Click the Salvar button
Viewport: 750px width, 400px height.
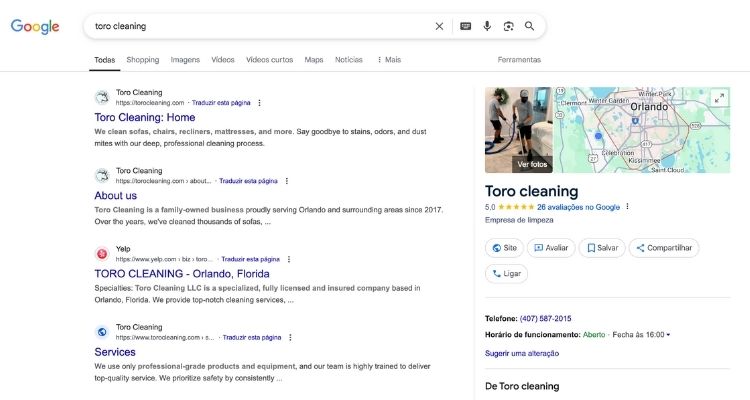pos(602,248)
